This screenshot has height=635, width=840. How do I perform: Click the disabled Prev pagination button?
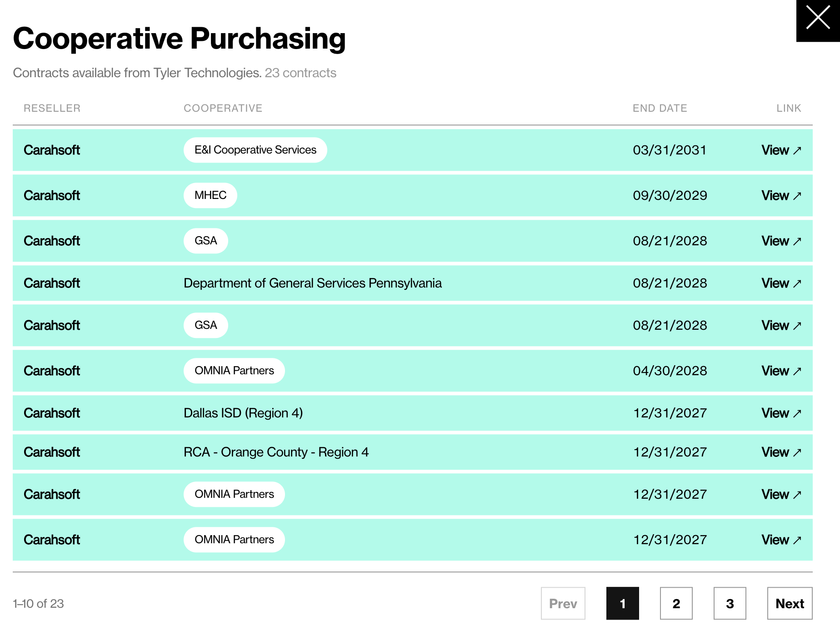(x=563, y=603)
